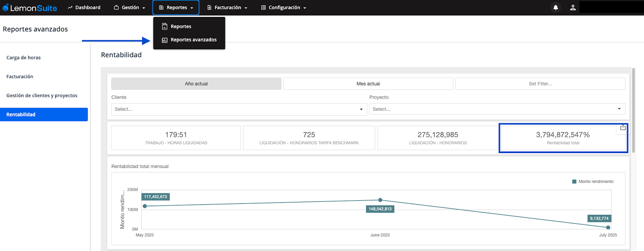Screen dimensions: 644x251
Task: Click the June 2025 data point
Action: click(380, 200)
